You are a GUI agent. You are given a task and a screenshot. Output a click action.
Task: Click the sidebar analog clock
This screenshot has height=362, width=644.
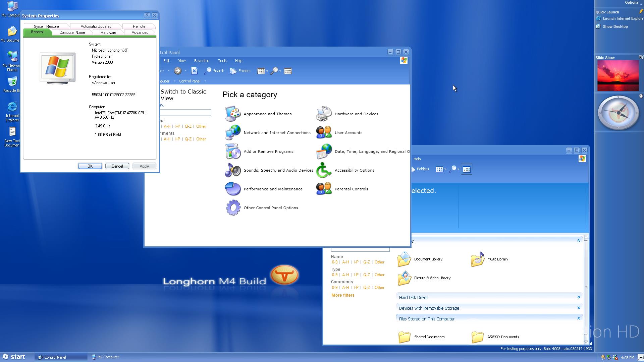pyautogui.click(x=618, y=113)
